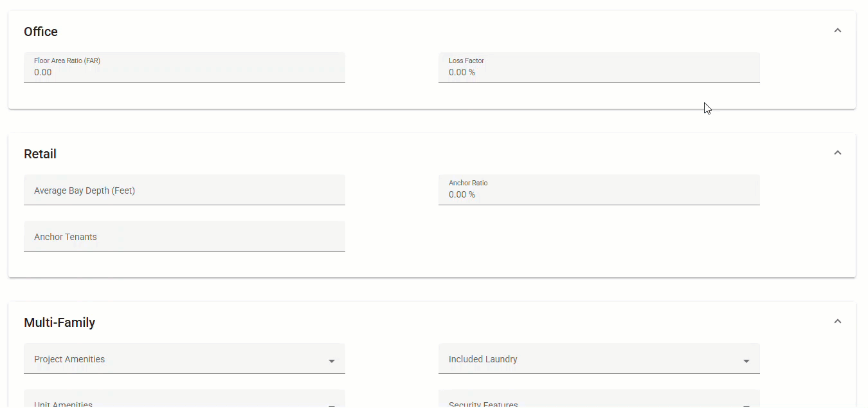Collapse the Retail section using the chevron
This screenshot has height=408, width=868.
point(837,153)
